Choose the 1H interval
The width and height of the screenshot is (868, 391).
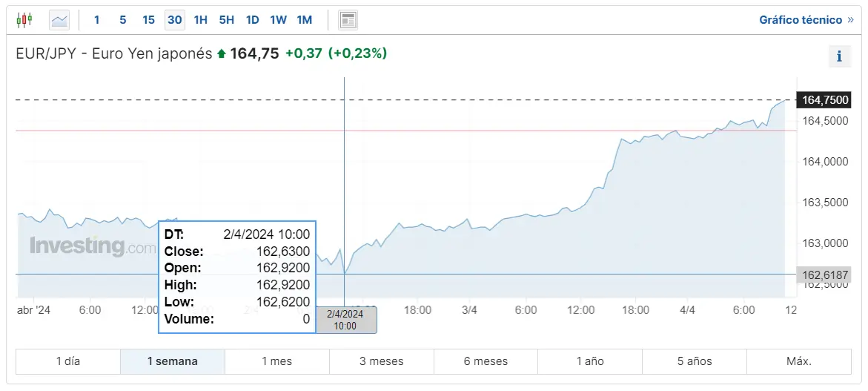(200, 20)
